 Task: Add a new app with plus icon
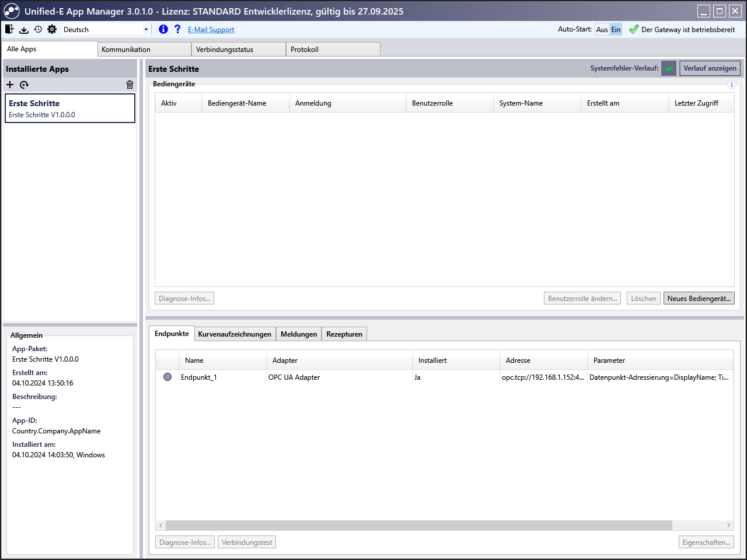[x=10, y=85]
